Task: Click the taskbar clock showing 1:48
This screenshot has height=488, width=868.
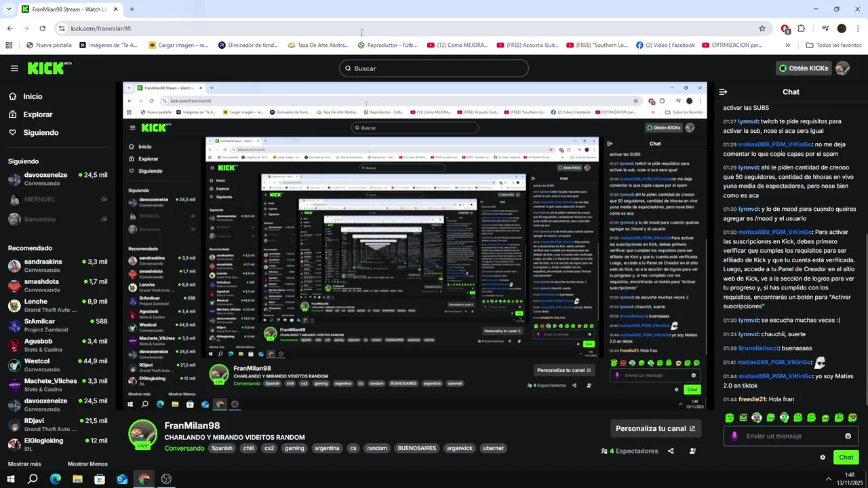Action: coord(850,479)
